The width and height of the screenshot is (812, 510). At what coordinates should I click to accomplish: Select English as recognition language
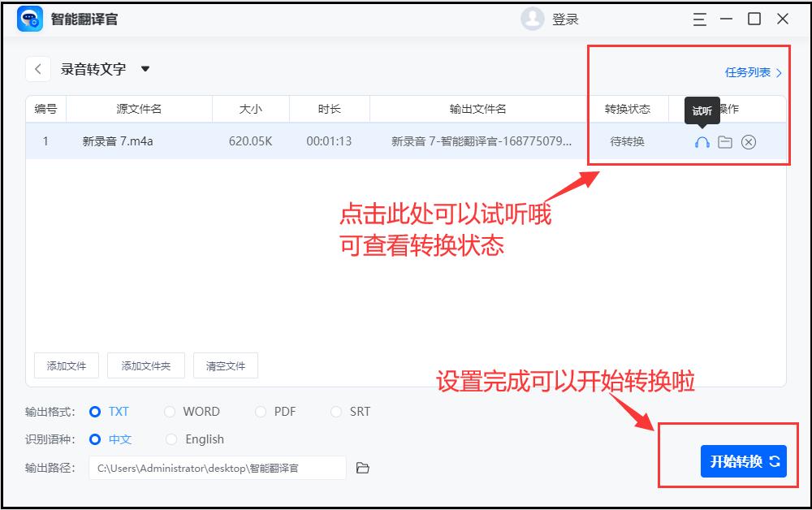pos(171,439)
